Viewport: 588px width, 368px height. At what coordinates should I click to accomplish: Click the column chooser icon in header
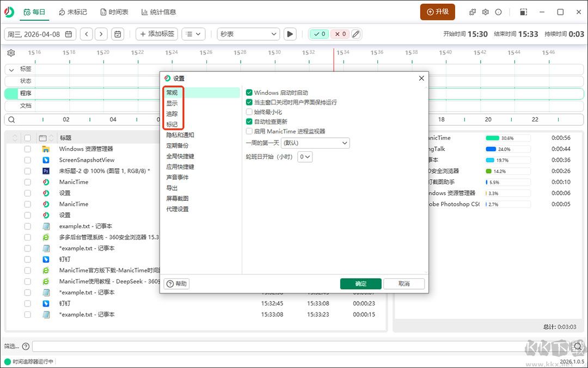point(43,138)
